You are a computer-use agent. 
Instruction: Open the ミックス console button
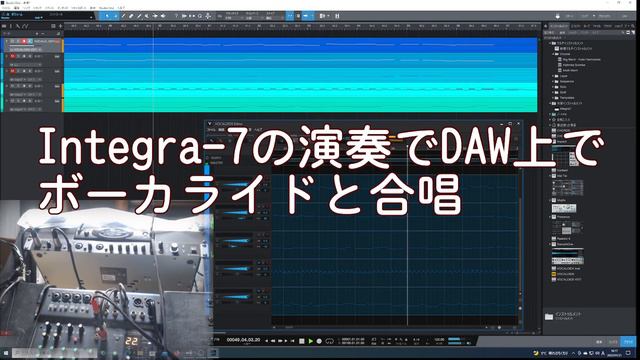[613, 342]
